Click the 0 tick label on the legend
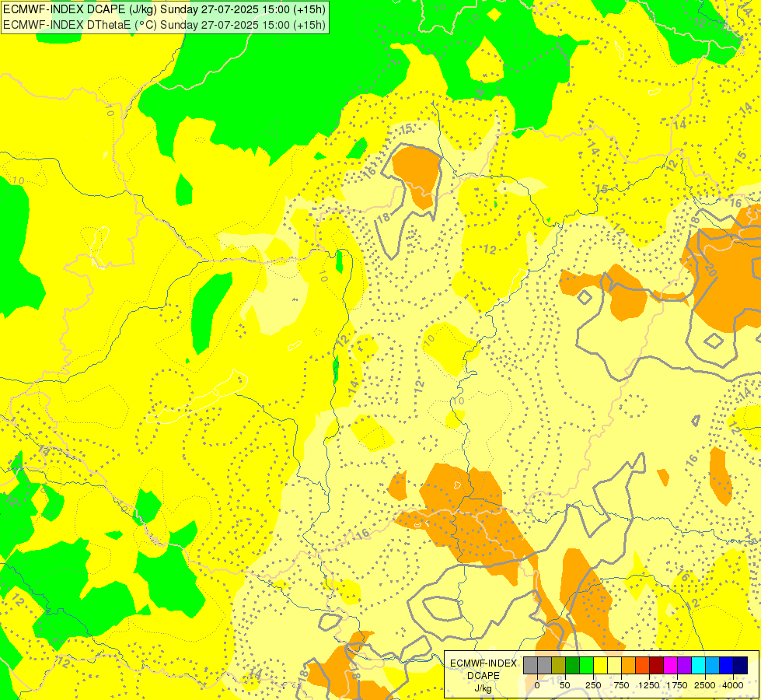 [x=537, y=685]
